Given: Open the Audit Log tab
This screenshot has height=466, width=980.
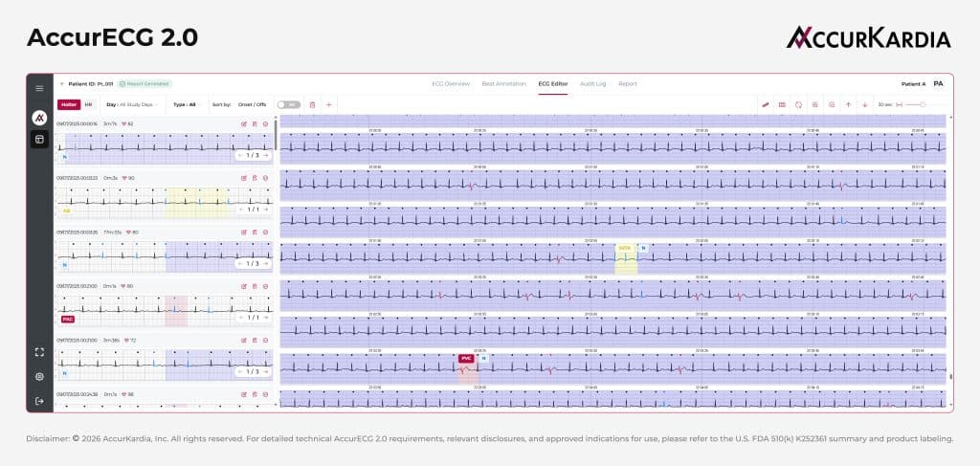Looking at the screenshot, I should tap(592, 84).
